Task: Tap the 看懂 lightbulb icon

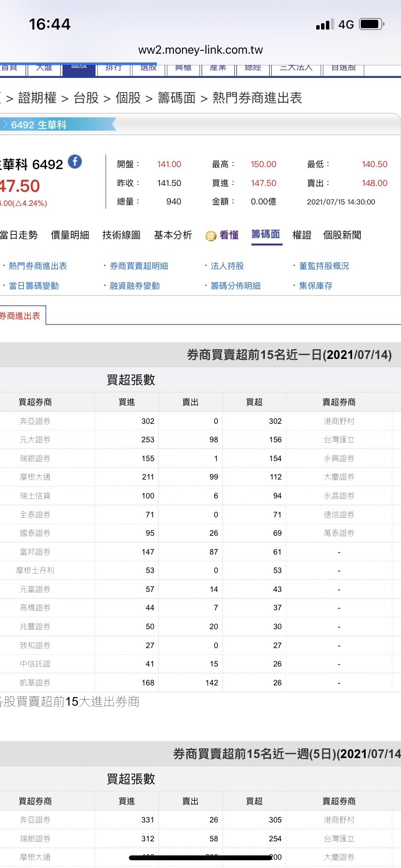Action: (x=211, y=236)
